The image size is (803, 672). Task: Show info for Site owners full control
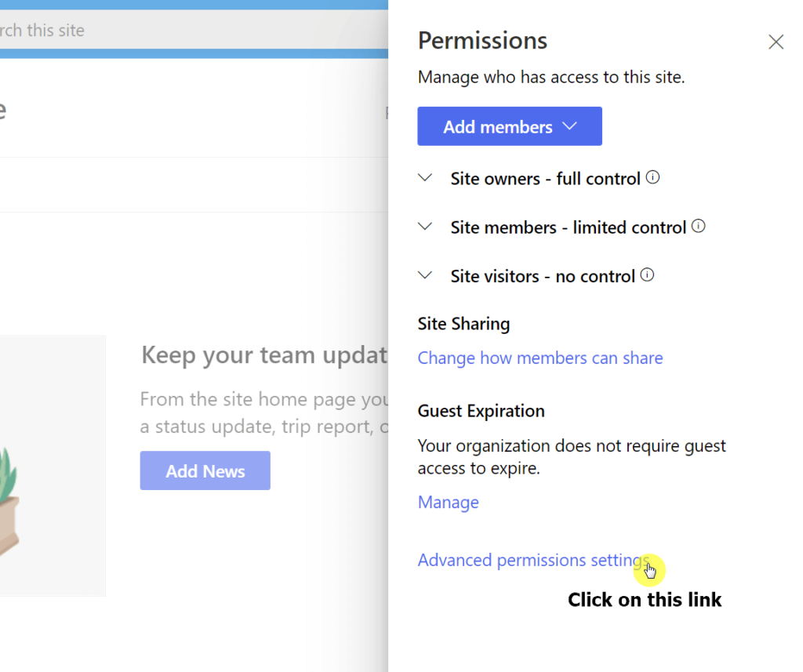(x=652, y=177)
